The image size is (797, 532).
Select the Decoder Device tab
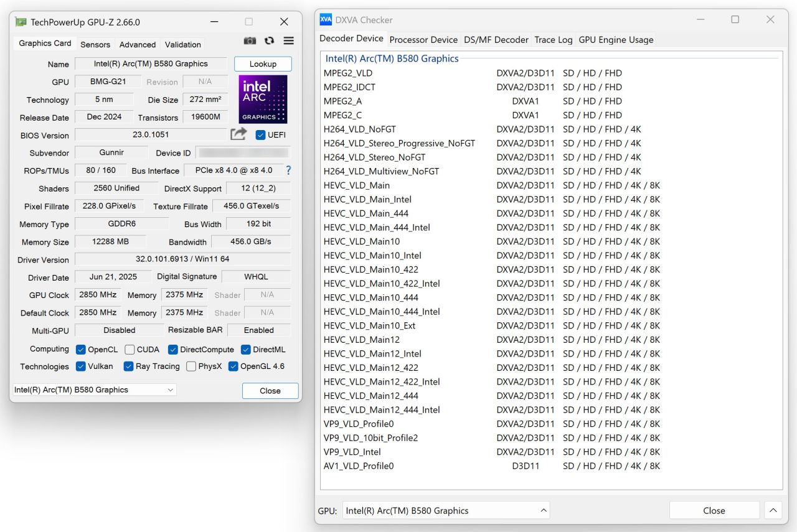tap(351, 39)
